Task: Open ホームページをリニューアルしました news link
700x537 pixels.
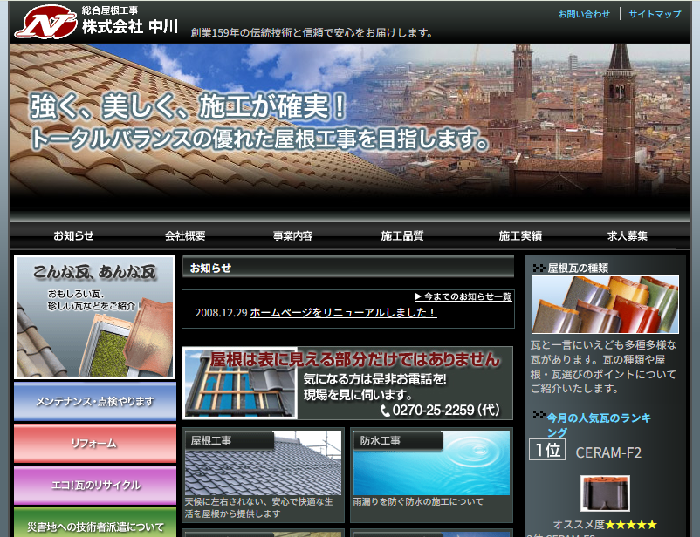Action: tap(343, 312)
